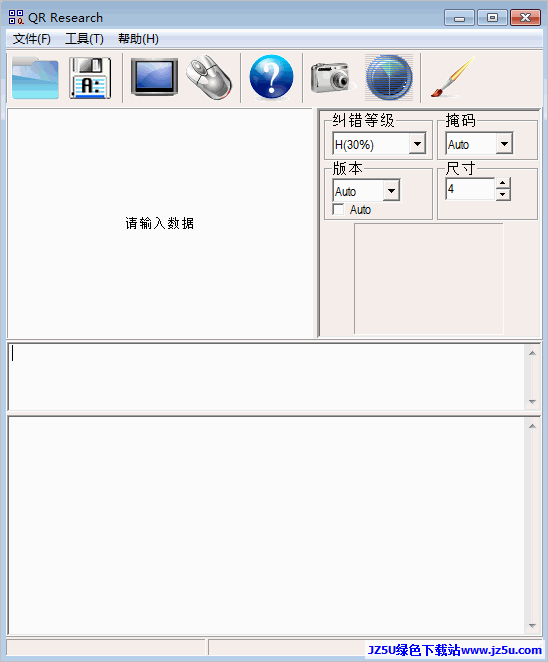Click up arrow of lower pane scrollbar
This screenshot has height=662, width=548.
tap(532, 426)
